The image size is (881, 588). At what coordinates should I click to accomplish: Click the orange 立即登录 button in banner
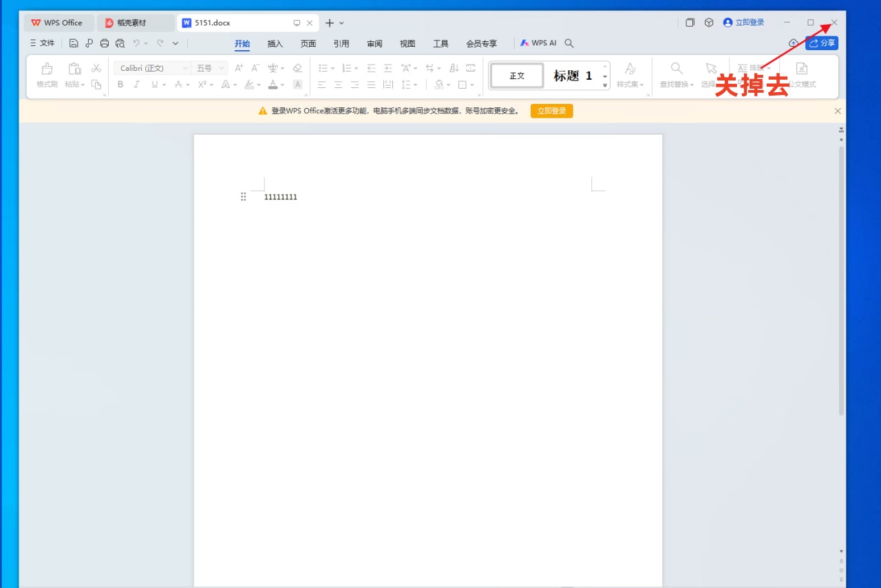pos(551,111)
